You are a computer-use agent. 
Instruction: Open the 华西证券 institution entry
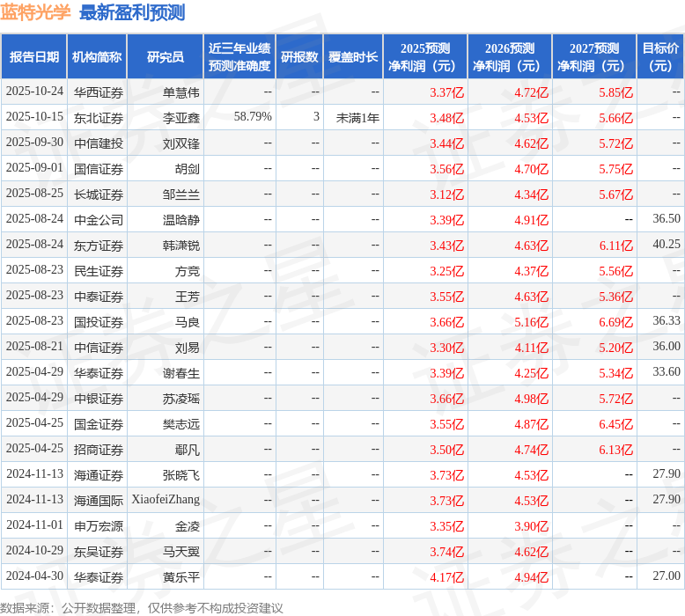(x=99, y=92)
